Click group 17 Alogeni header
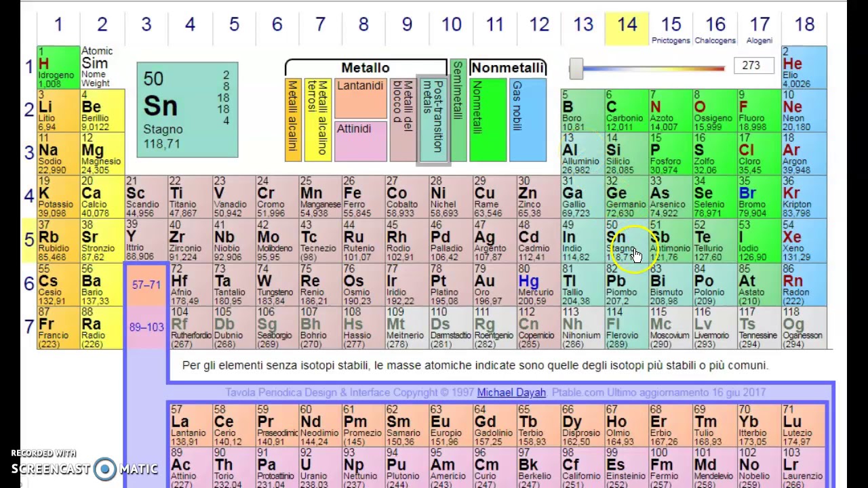 759,27
